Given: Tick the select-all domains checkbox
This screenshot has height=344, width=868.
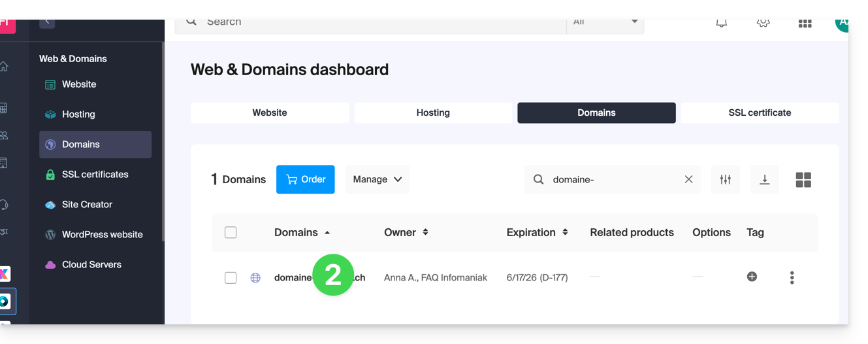Looking at the screenshot, I should (x=231, y=232).
